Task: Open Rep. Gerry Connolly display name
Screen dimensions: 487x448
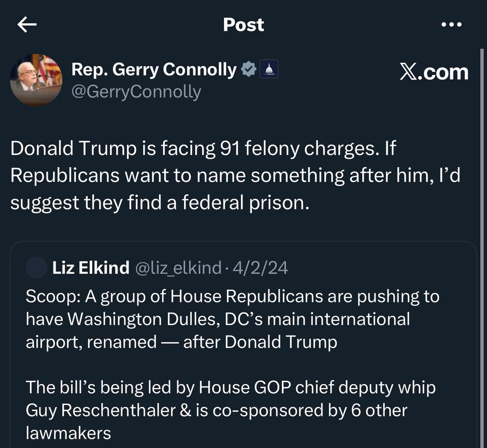Action: click(x=154, y=70)
